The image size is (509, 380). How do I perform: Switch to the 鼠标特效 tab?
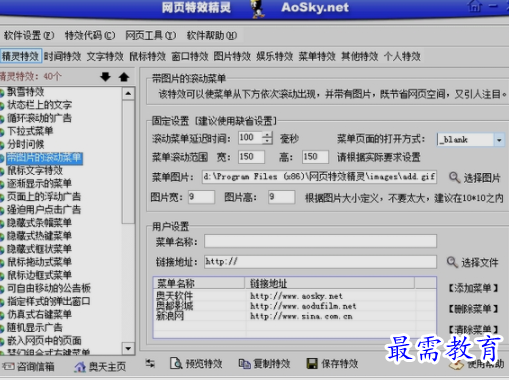coord(148,56)
